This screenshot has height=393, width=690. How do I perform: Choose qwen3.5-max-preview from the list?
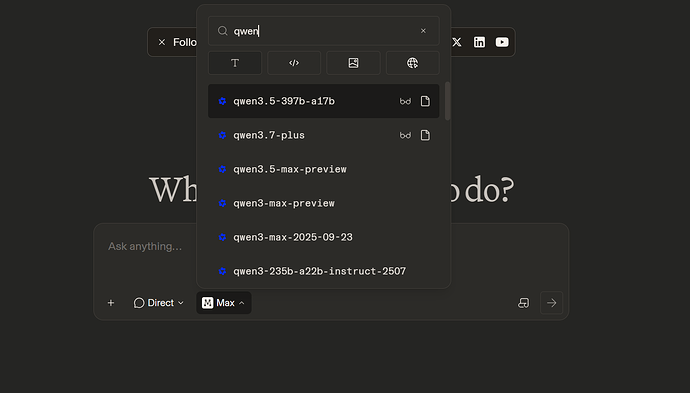tap(323, 169)
